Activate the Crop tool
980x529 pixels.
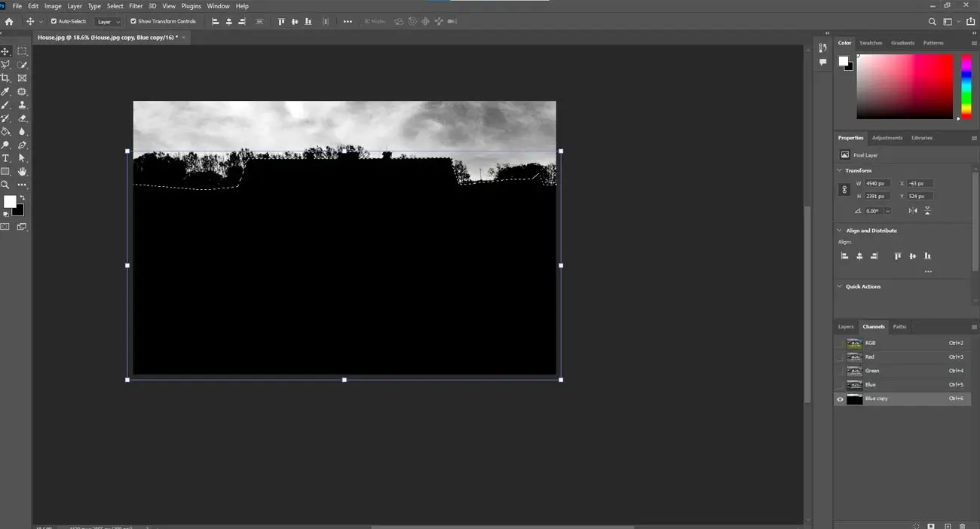(6, 78)
